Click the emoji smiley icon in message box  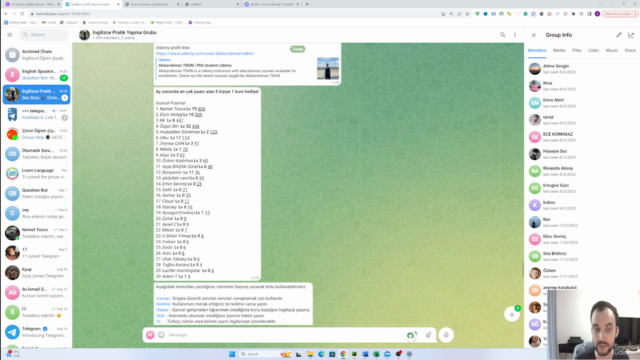(161, 335)
